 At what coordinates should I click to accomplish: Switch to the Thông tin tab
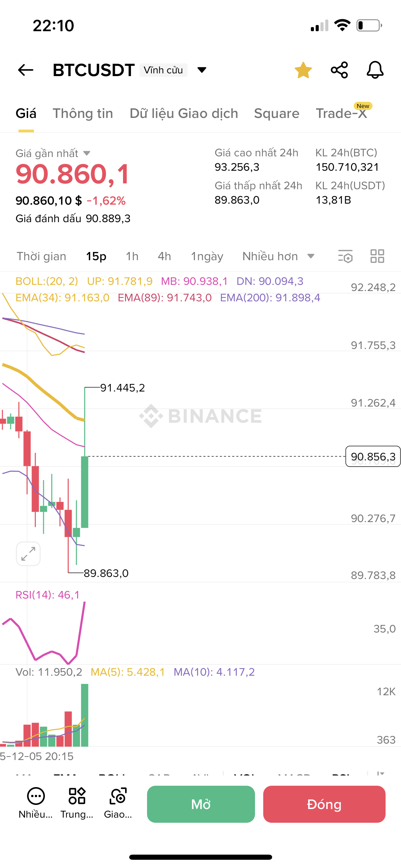[x=83, y=113]
